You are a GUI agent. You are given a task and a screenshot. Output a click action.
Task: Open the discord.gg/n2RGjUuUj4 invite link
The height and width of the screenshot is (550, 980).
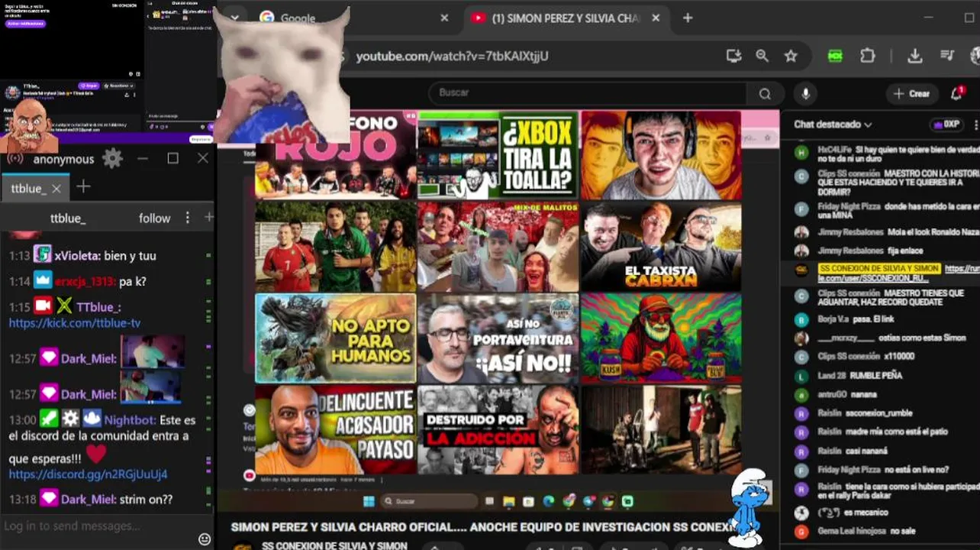tap(88, 474)
